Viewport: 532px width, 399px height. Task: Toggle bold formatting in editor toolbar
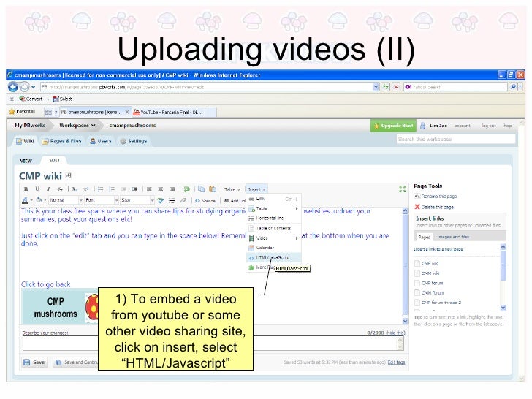(x=26, y=189)
